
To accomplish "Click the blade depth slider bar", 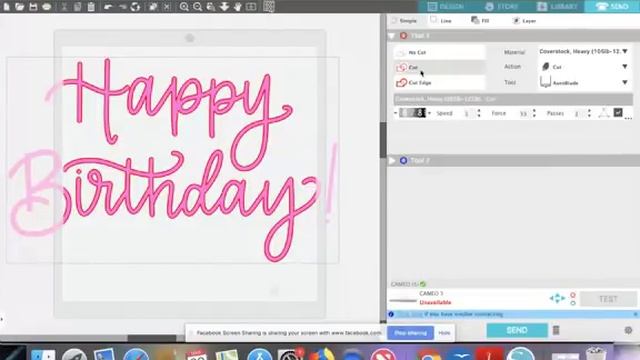I will pos(412,113).
